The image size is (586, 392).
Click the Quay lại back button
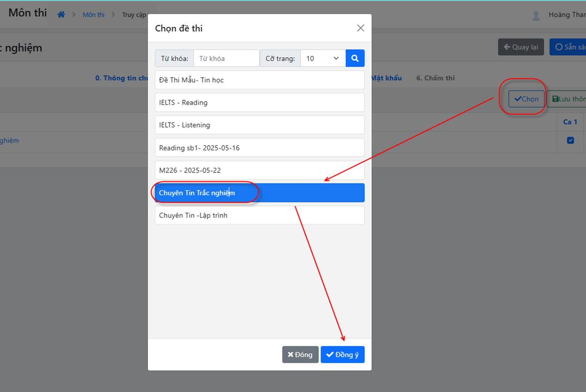(x=521, y=47)
